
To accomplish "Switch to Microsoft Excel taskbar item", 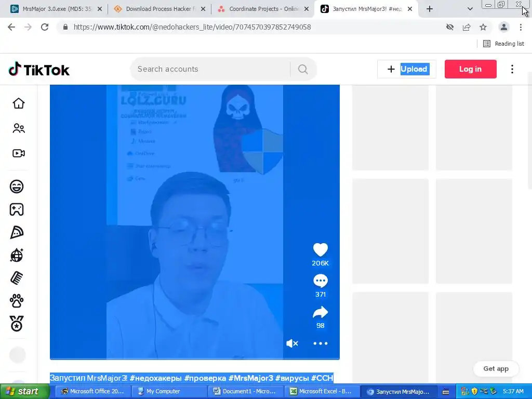I will tap(321, 391).
